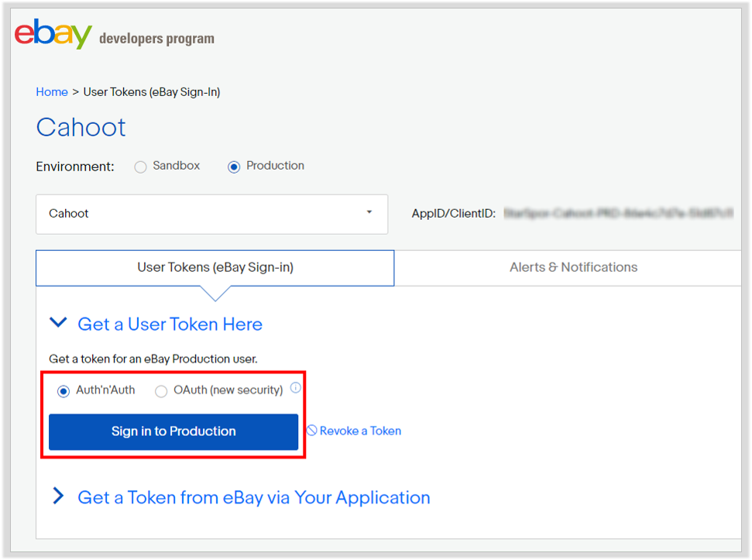Click the Cahoot page title
Screen dimensions: 752x560
[x=81, y=128]
